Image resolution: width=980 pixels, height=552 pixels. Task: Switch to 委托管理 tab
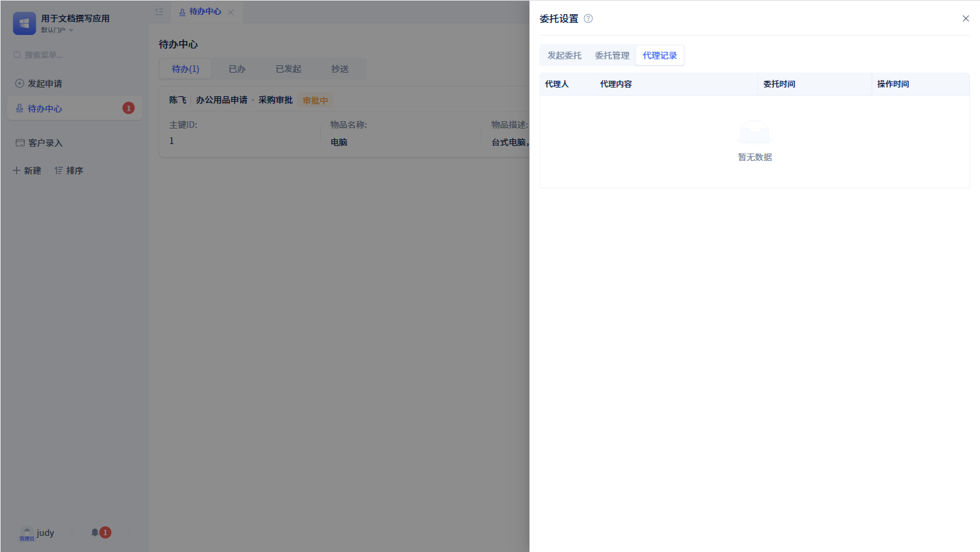point(612,55)
